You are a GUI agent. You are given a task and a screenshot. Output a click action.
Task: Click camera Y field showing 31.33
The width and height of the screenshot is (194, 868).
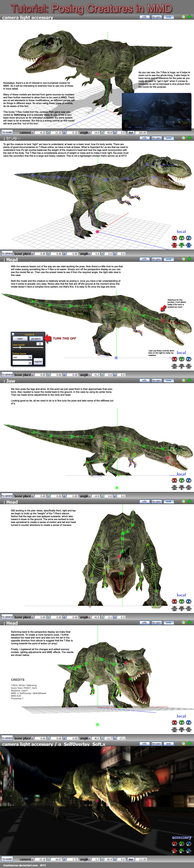tap(56, 133)
